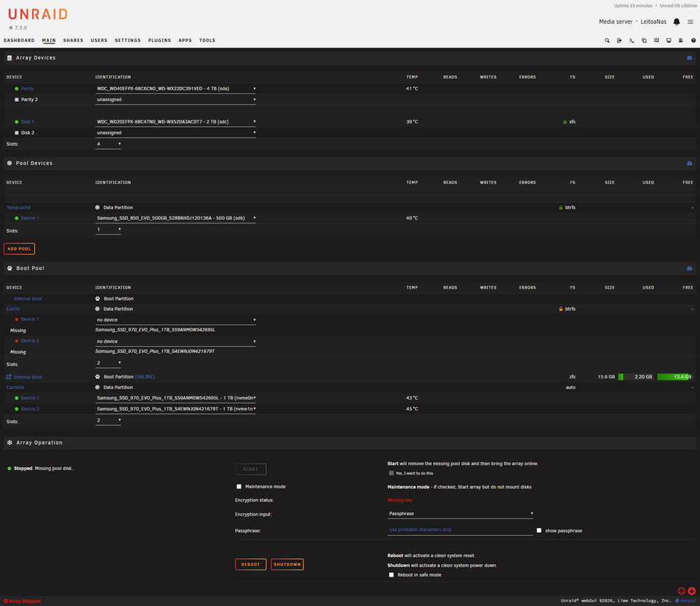Screen dimensions: 700x606
Task: Expand the Encryption input Passphrase dropdown
Action: coord(461,514)
